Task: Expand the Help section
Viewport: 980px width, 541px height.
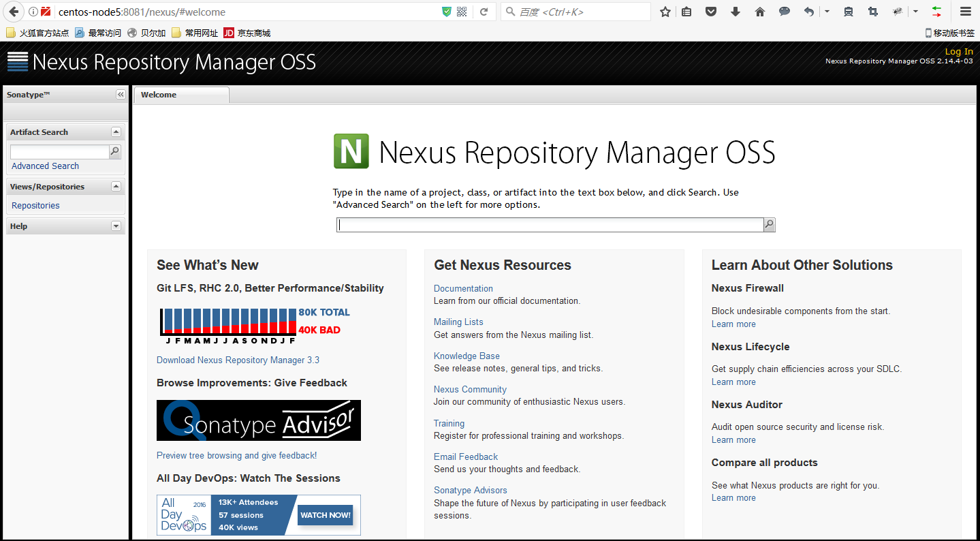Action: pyautogui.click(x=116, y=226)
